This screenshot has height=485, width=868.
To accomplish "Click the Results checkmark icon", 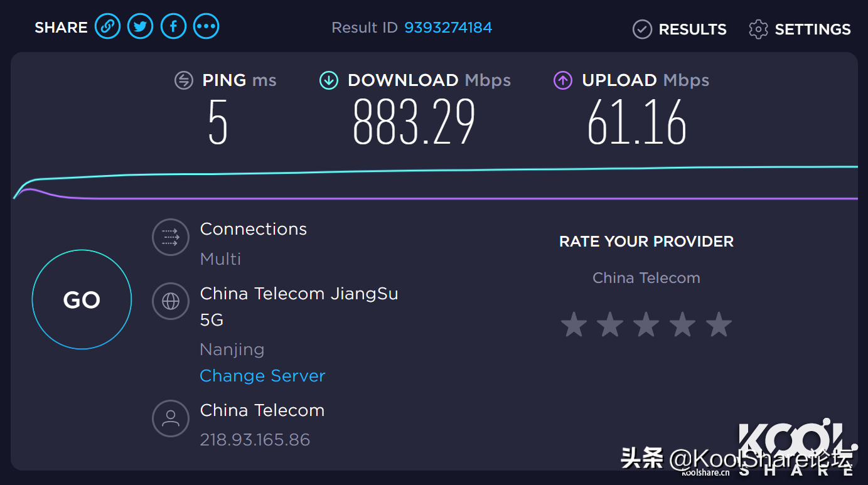I will click(x=642, y=29).
